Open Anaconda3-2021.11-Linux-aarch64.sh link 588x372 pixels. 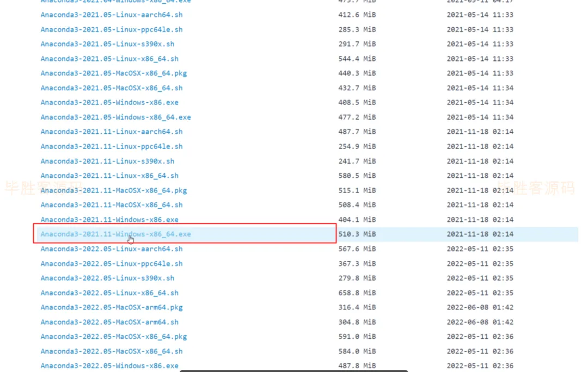tap(112, 132)
